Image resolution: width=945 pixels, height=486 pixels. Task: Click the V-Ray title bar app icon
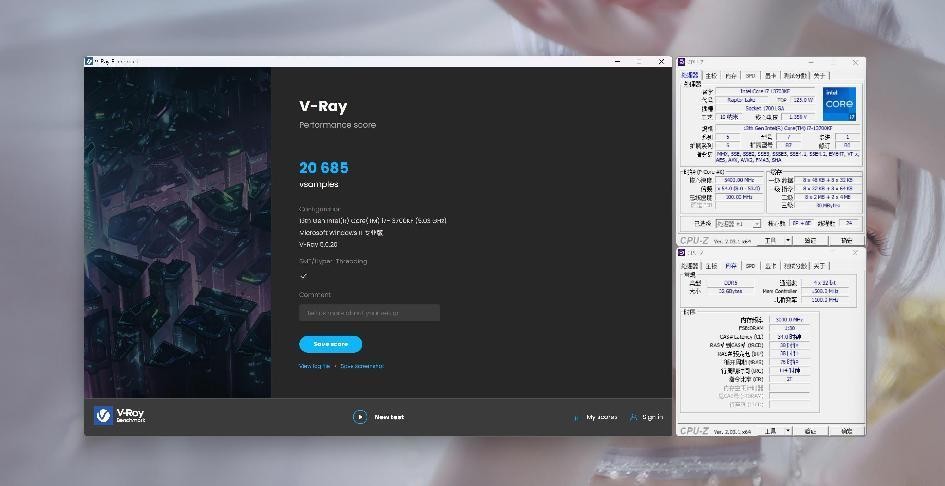89,62
